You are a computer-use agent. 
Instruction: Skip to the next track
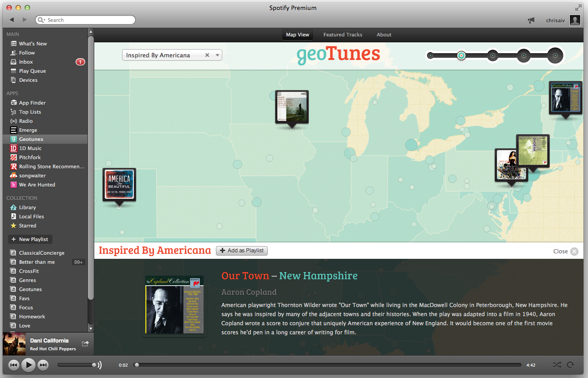(x=43, y=365)
